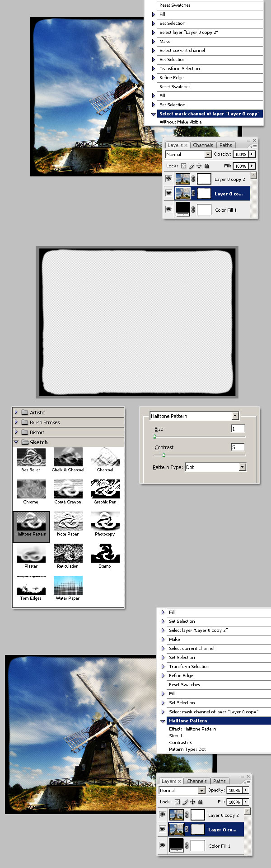Click the 'Pattern Type: Dot' detail line
The image size is (271, 868).
coord(187,749)
